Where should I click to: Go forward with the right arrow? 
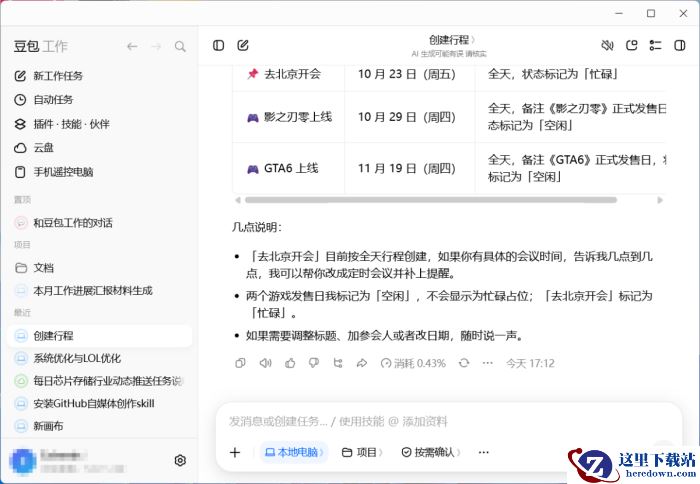tap(156, 46)
